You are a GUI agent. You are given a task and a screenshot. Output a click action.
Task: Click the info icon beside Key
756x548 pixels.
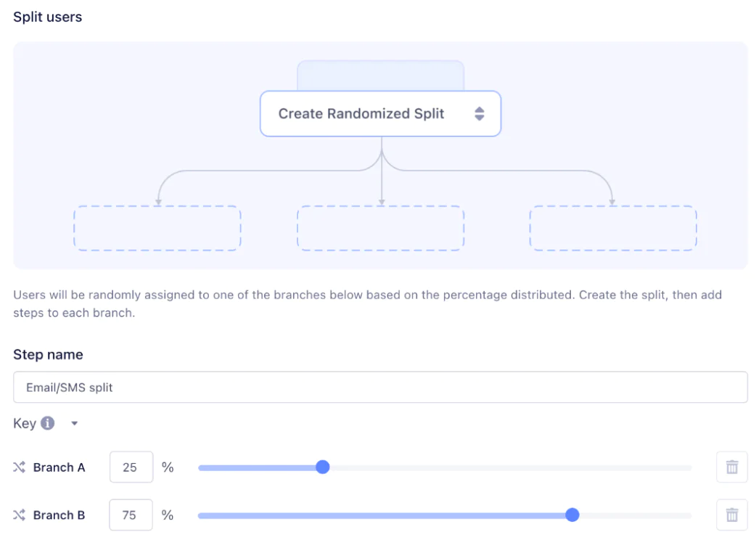point(48,423)
